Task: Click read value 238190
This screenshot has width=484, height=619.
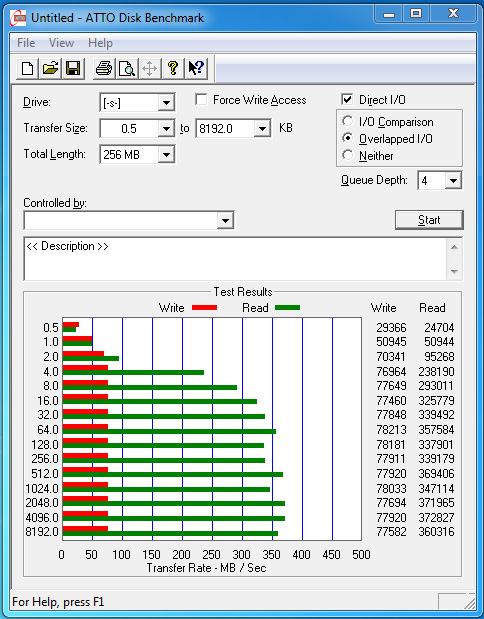Action: [x=436, y=371]
